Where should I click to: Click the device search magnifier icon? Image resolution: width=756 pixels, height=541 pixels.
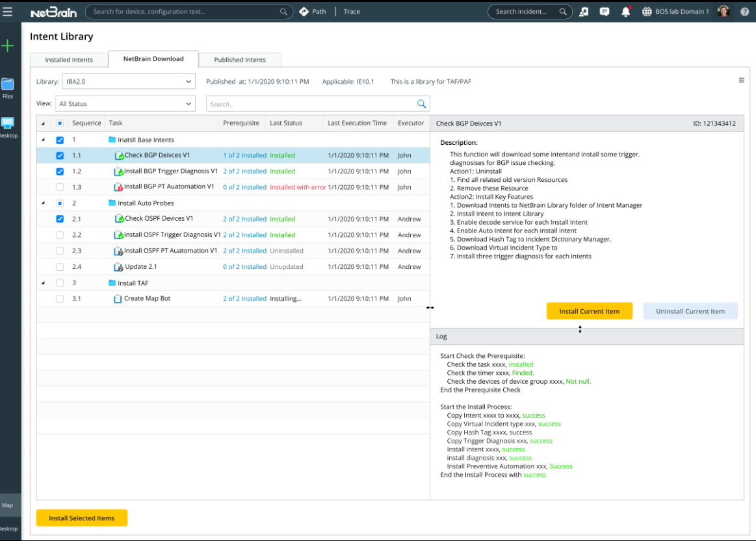(283, 12)
